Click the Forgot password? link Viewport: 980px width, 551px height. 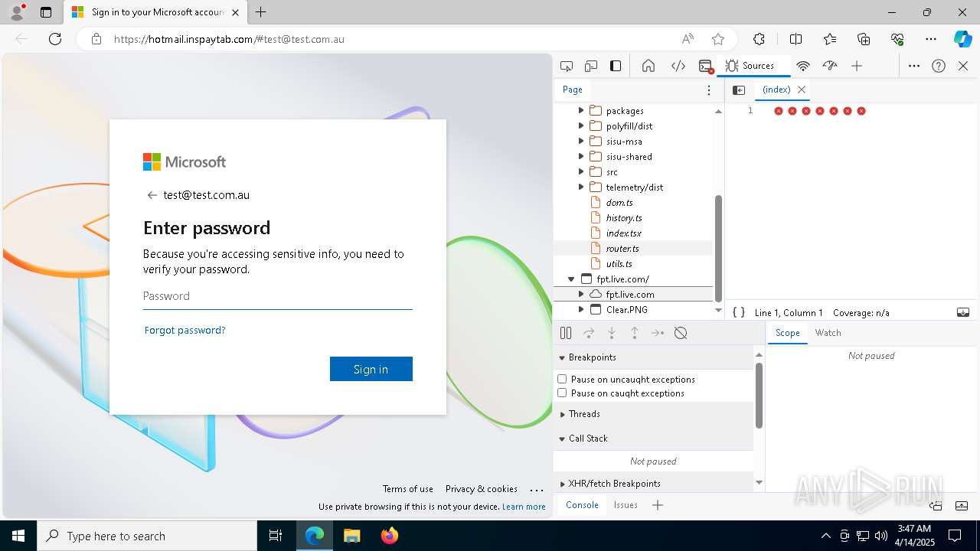tap(185, 331)
